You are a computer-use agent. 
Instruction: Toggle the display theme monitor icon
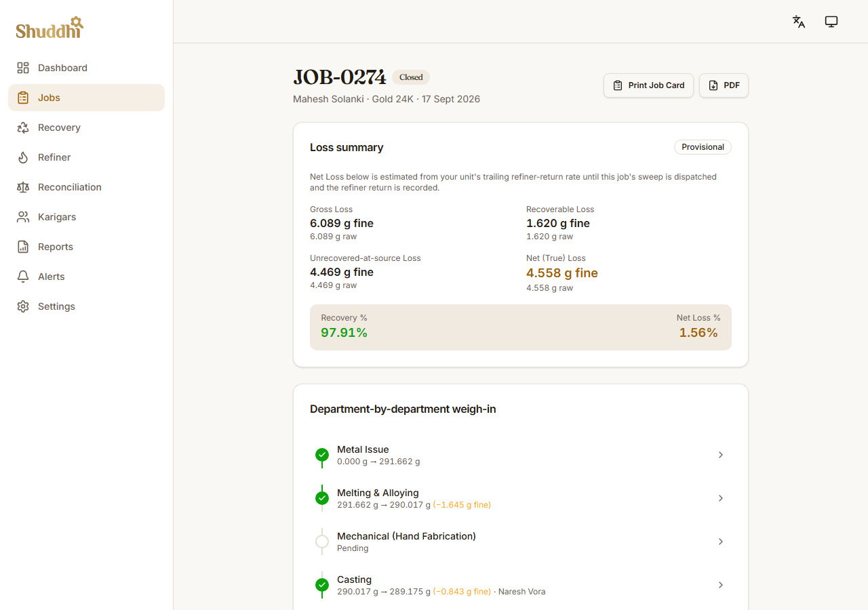point(831,22)
